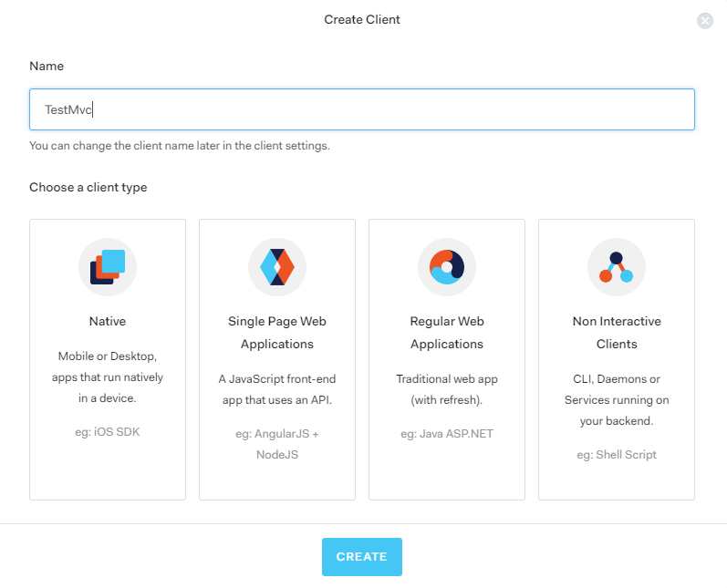
Task: Click the 'eg: Java ASP.NET' example text
Action: [x=447, y=434]
